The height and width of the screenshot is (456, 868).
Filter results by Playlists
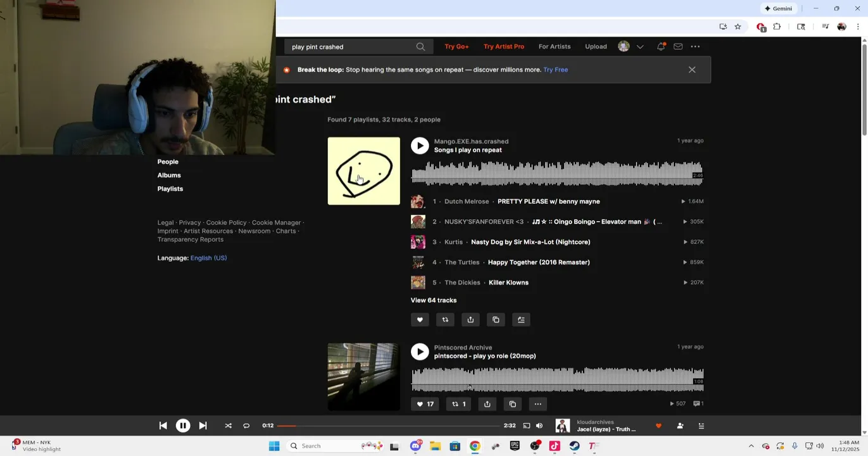click(170, 189)
